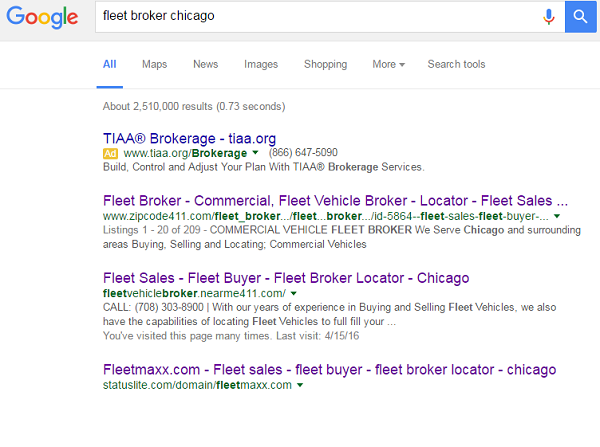Screen dimensions: 600x447
Task: Expand arrow next to zipcode411.com URL
Action: (557, 216)
